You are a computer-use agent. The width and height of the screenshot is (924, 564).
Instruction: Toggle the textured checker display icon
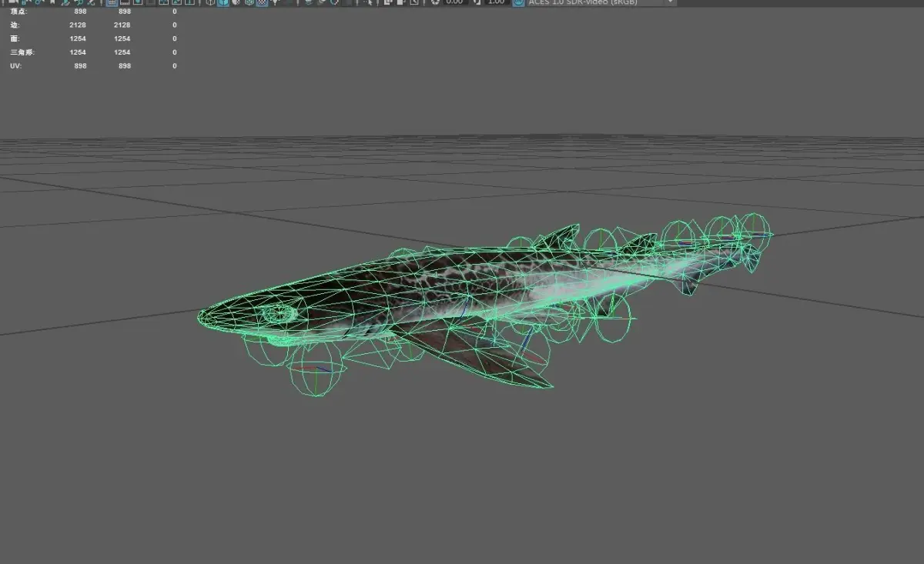[262, 3]
